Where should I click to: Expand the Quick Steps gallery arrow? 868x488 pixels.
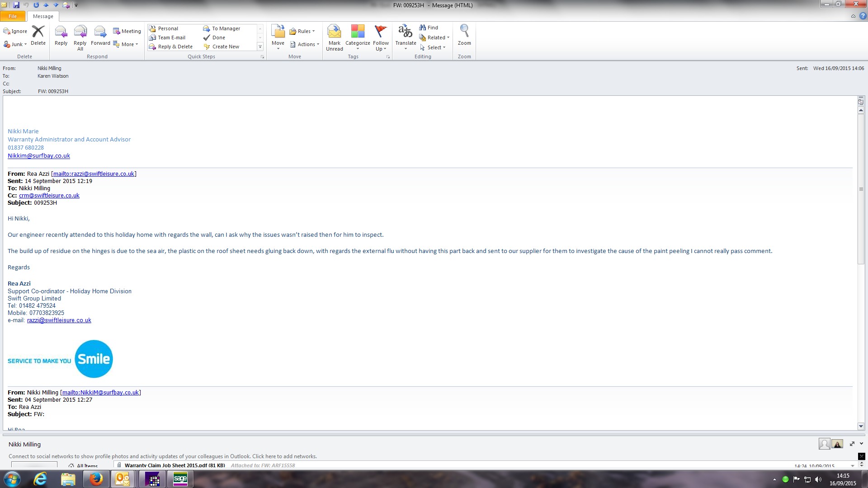pyautogui.click(x=260, y=47)
